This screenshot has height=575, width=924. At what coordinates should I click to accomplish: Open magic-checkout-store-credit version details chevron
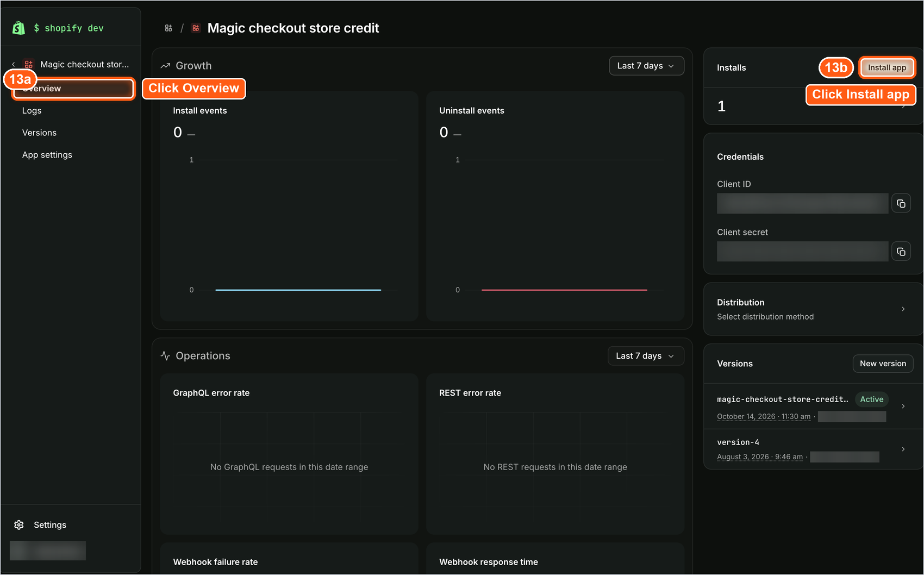903,406
